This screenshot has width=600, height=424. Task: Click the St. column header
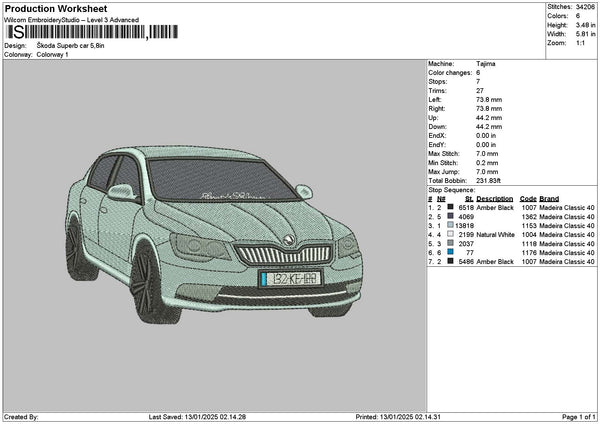point(468,198)
